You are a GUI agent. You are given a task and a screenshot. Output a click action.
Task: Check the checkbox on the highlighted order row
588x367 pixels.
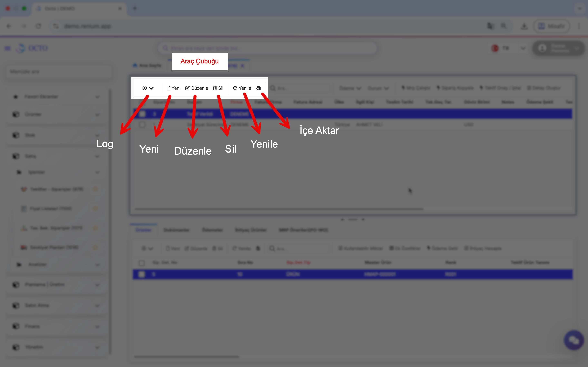point(142,114)
